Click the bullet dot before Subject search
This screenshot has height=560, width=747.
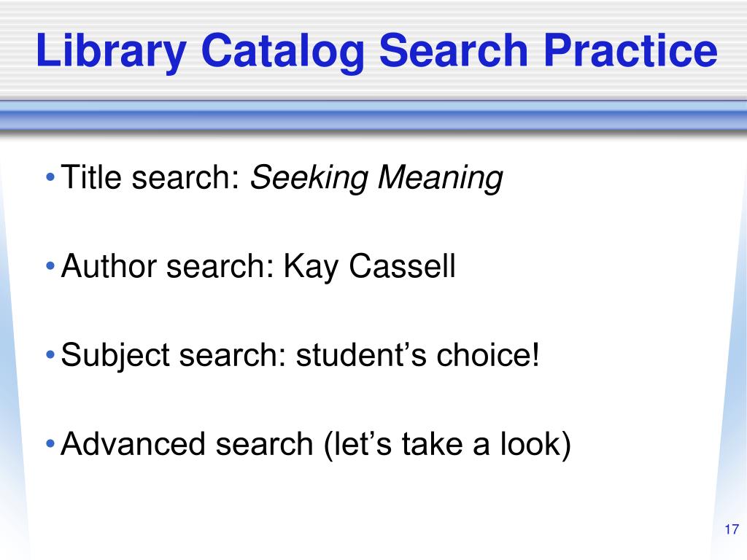(x=50, y=355)
